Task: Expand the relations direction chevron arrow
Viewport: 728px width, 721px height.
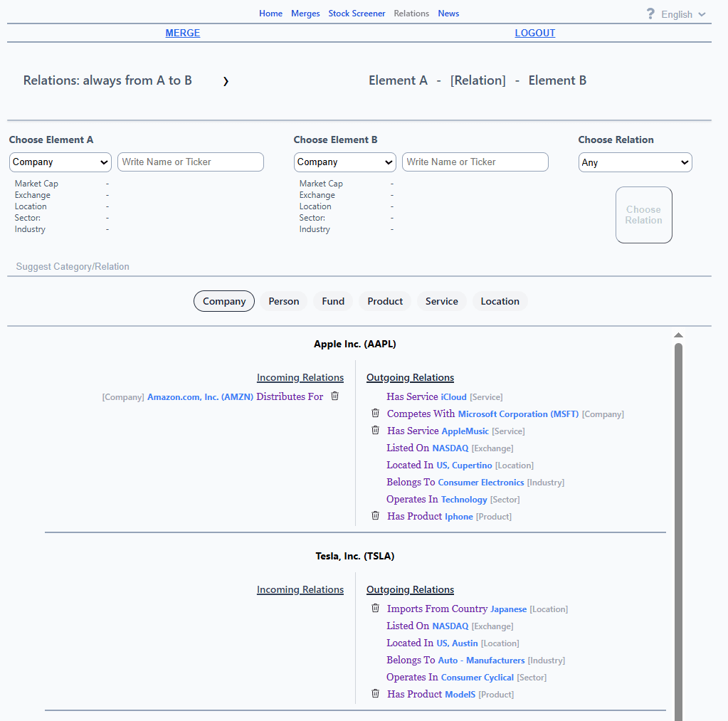Action: 226,81
